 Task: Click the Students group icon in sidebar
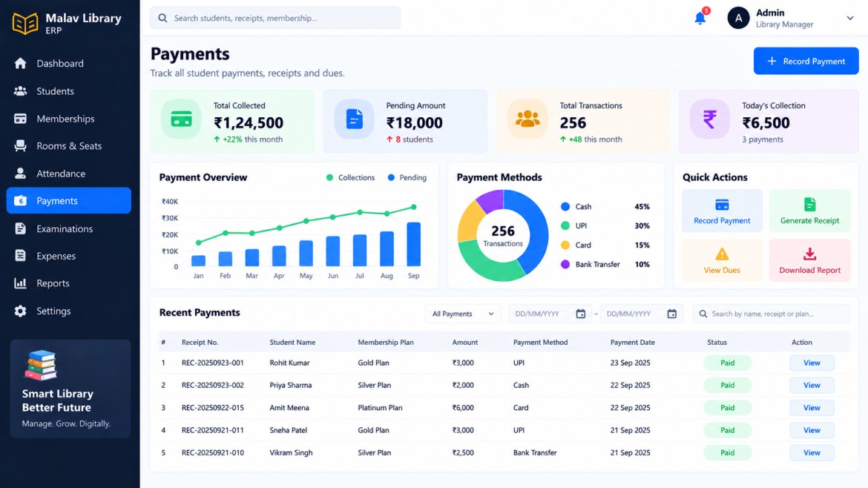tap(21, 90)
